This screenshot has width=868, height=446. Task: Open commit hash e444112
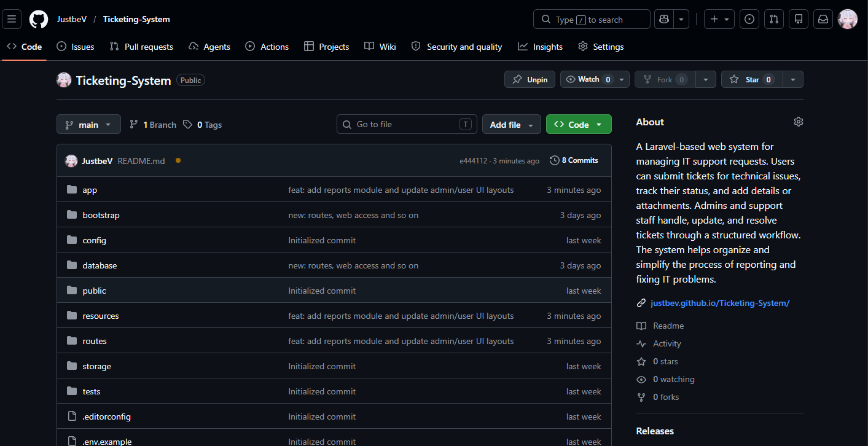[474, 161]
